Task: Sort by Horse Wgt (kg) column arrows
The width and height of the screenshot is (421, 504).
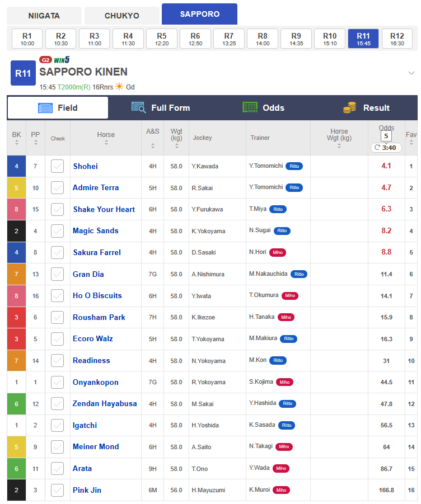Action: pos(339,145)
